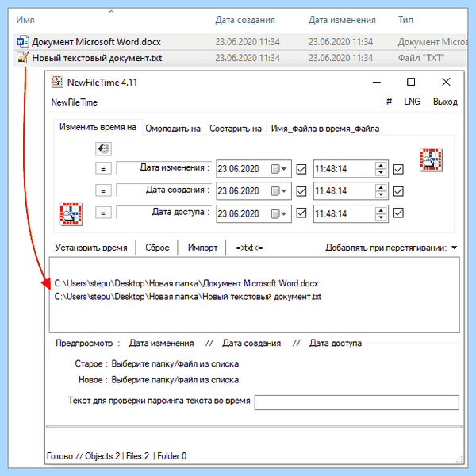Select Документ Microsoft Word.docx in Explorer
Screen dimensions: 476x476
97,41
